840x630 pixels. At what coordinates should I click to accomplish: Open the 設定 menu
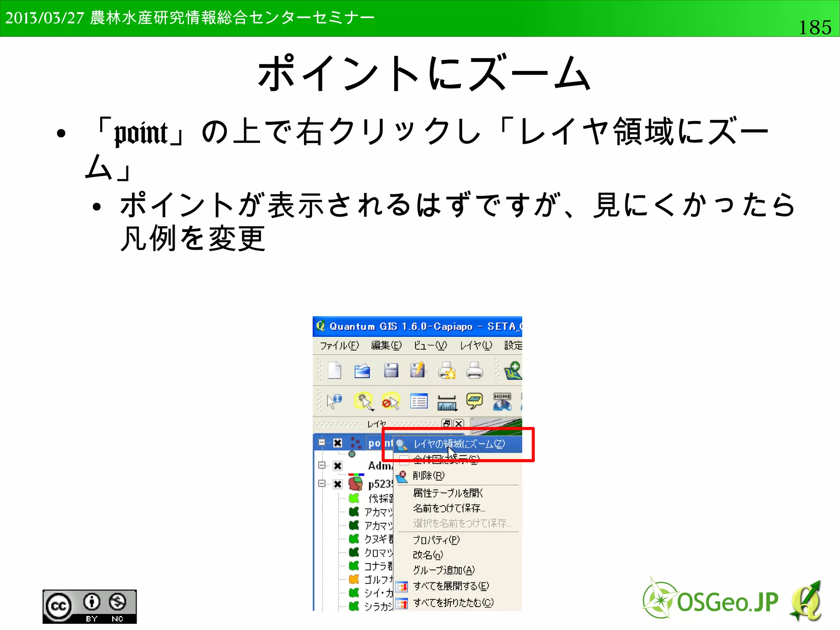pos(513,346)
